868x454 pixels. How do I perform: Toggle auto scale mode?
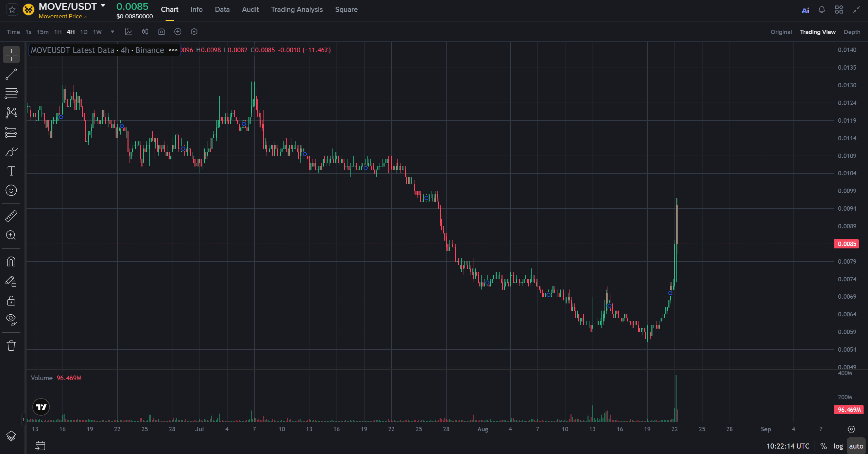click(x=856, y=446)
